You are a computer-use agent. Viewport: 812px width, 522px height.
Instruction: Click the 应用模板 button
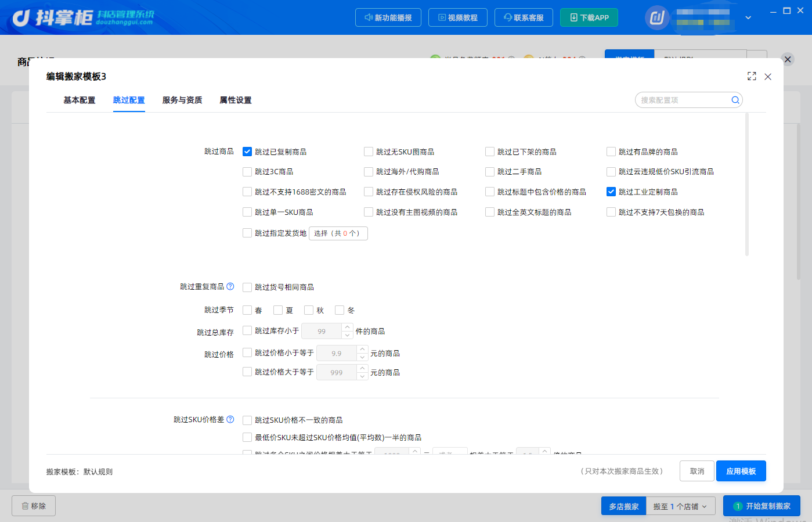coord(741,471)
